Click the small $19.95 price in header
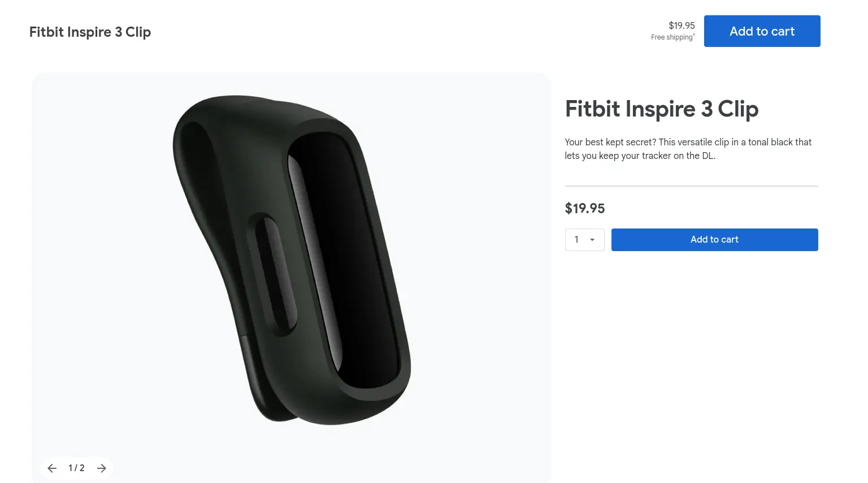This screenshot has width=868, height=483. tap(682, 25)
